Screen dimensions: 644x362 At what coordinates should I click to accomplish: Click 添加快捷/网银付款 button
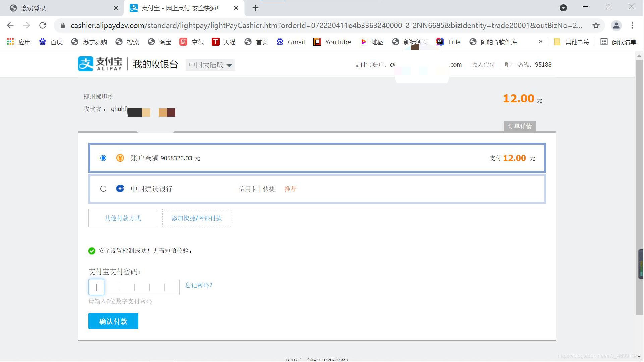(196, 218)
